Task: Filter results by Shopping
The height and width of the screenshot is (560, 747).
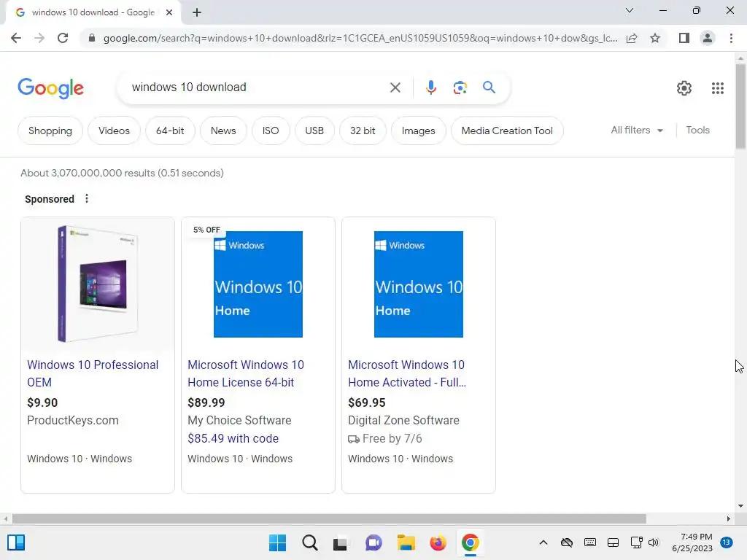Action: [50, 131]
